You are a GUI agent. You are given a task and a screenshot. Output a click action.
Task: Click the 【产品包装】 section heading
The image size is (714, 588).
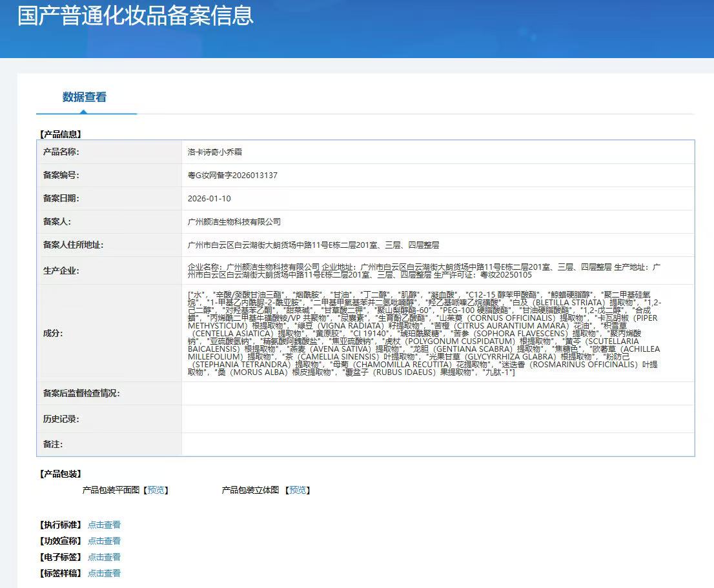[61, 474]
